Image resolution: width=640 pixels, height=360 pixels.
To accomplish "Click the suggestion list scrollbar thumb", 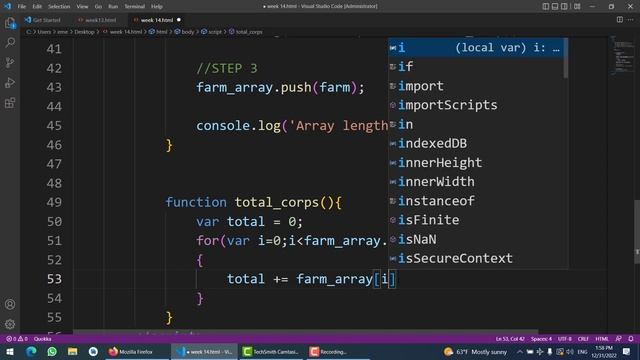I will (x=566, y=58).
